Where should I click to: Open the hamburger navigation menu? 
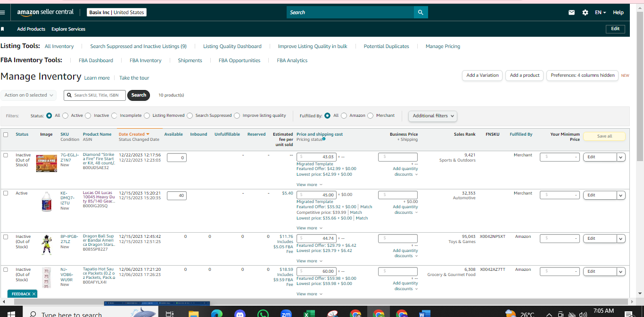point(2,12)
